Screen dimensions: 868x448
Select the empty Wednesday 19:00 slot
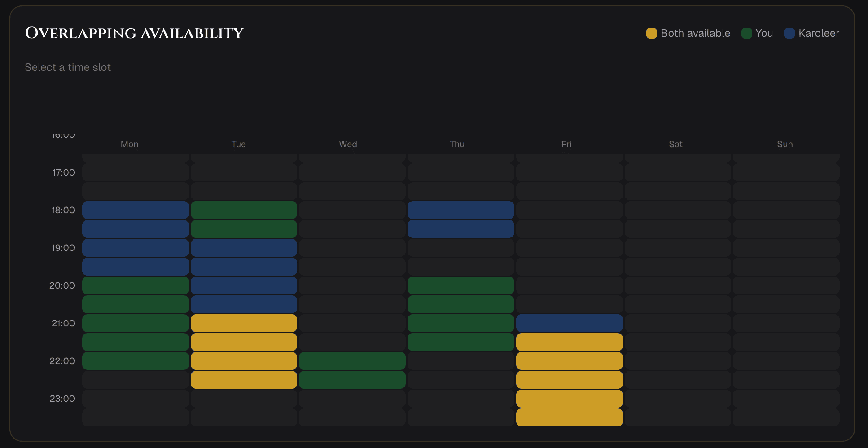(x=352, y=247)
